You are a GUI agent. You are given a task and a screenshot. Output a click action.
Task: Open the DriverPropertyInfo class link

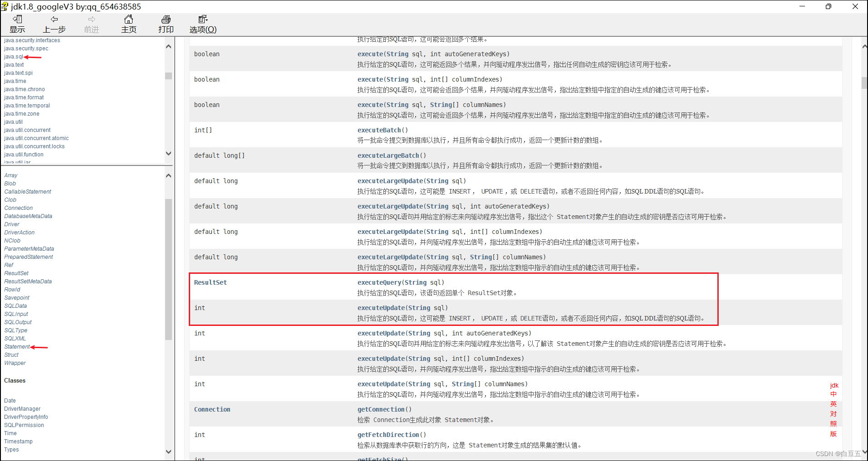(26, 417)
